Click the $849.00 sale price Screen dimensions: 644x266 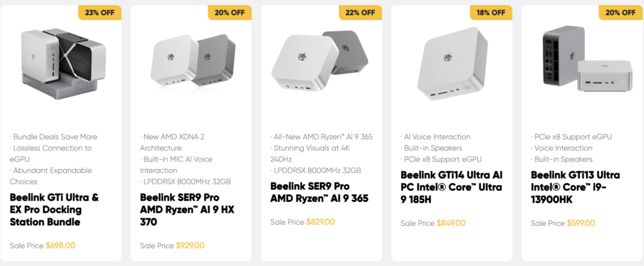tap(450, 223)
